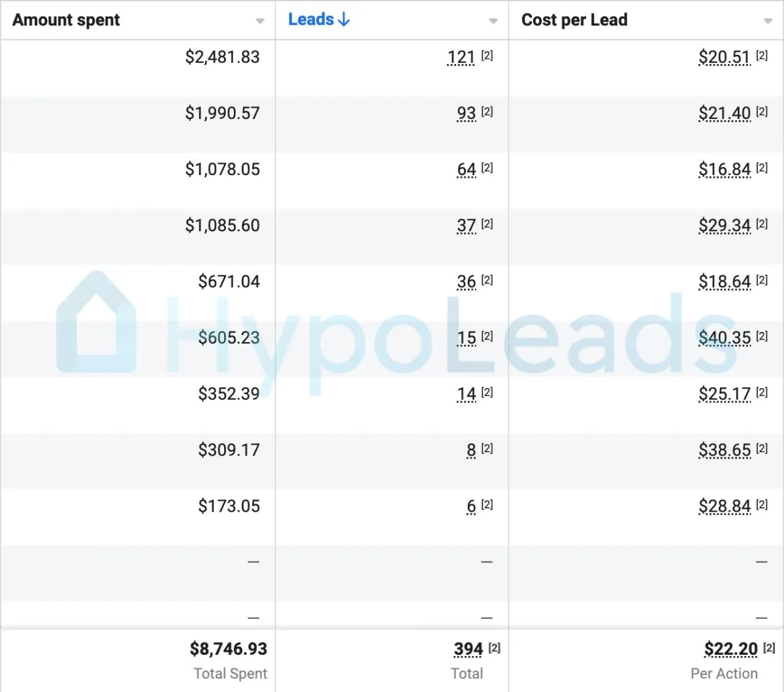Click the 121 leads value link
Viewport: 784px width, 692px height.
461,58
